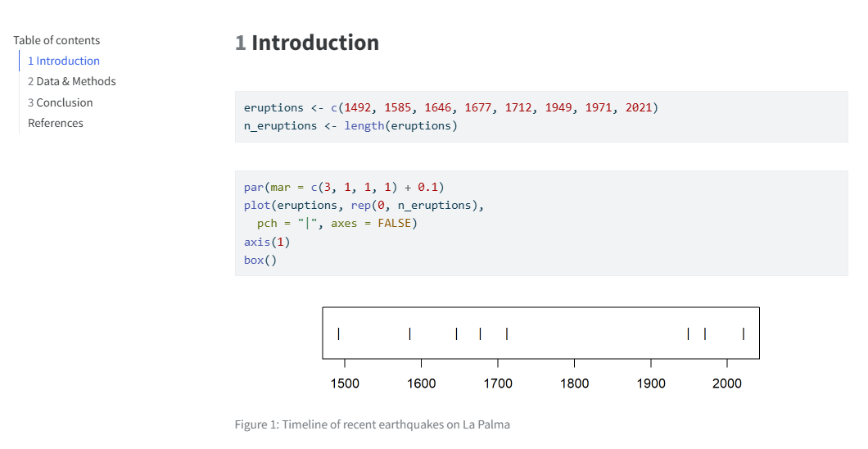Click the 1646 eruption tick in plot
The width and height of the screenshot is (868, 449).
point(456,333)
